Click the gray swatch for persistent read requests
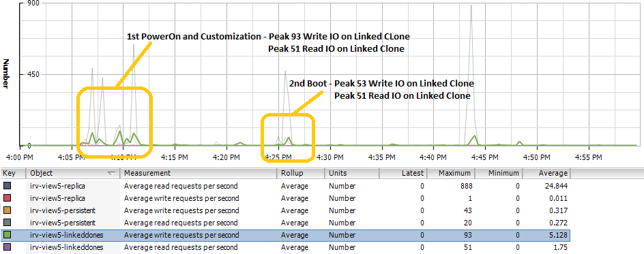This screenshot has height=254, width=644. (7, 223)
